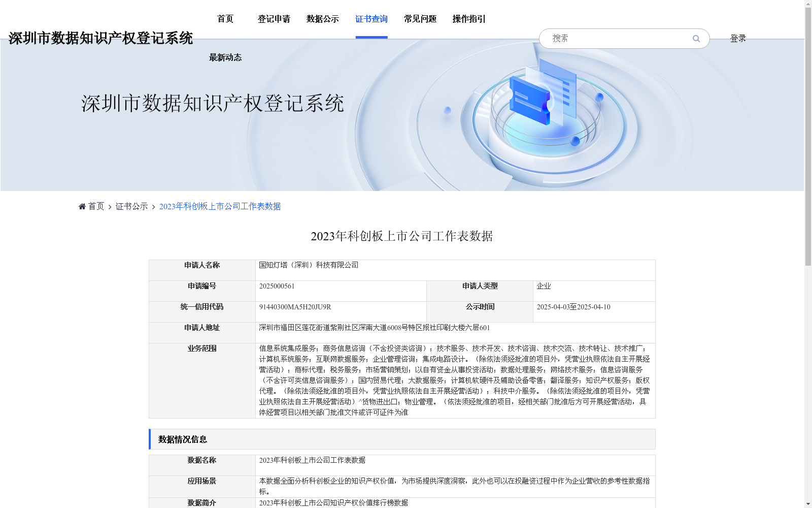The height and width of the screenshot is (508, 812).
Task: Select credit code 91440300MA5H20JU9R
Action: [295, 307]
